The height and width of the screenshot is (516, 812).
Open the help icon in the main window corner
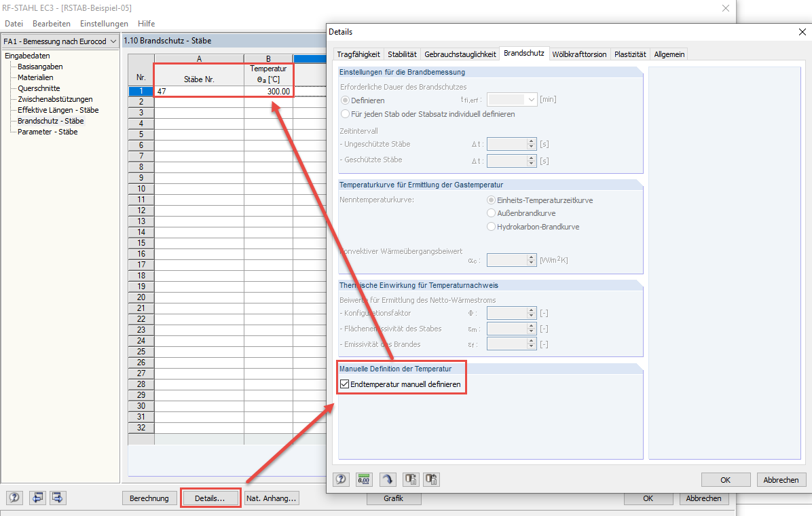(14, 498)
